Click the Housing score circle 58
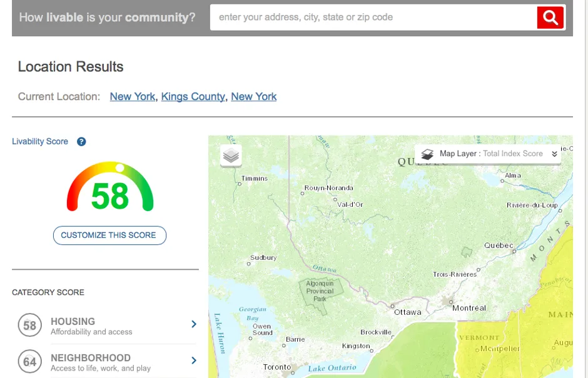This screenshot has height=378, width=588. 29,326
